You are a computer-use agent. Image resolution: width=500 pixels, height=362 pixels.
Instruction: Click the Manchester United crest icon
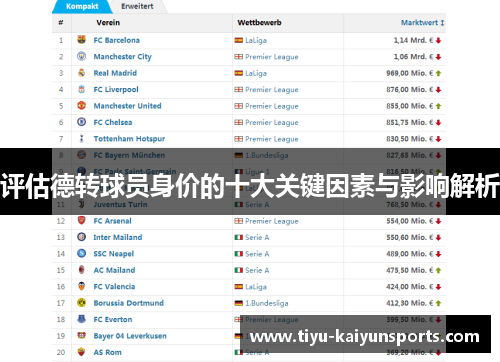point(81,106)
